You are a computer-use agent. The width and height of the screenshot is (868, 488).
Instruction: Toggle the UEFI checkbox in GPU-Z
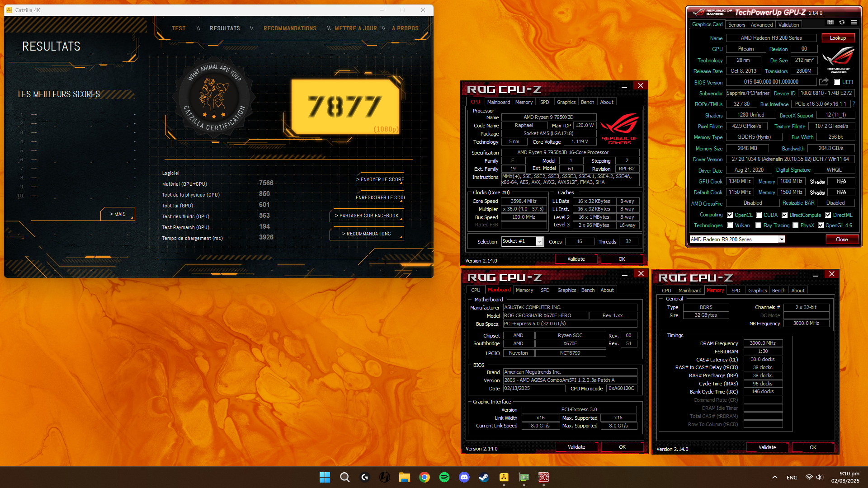837,82
